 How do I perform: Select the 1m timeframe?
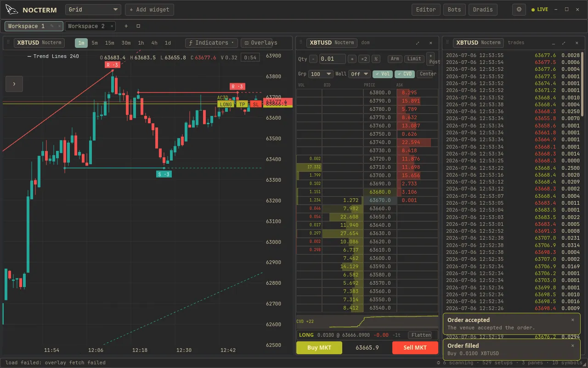[81, 43]
